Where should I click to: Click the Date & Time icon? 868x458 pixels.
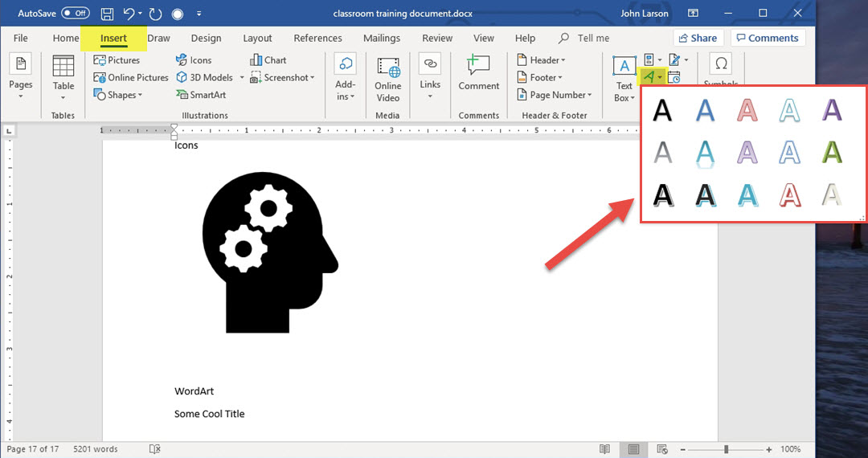[x=674, y=78]
